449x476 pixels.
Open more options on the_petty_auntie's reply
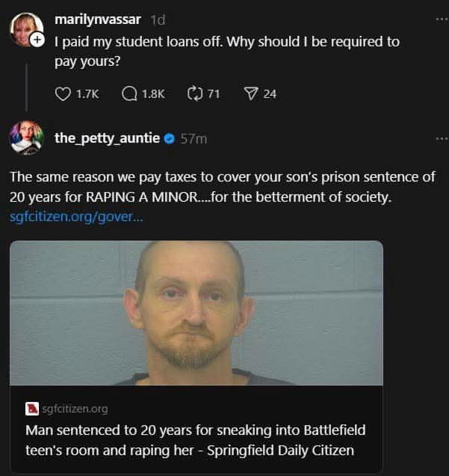click(442, 139)
